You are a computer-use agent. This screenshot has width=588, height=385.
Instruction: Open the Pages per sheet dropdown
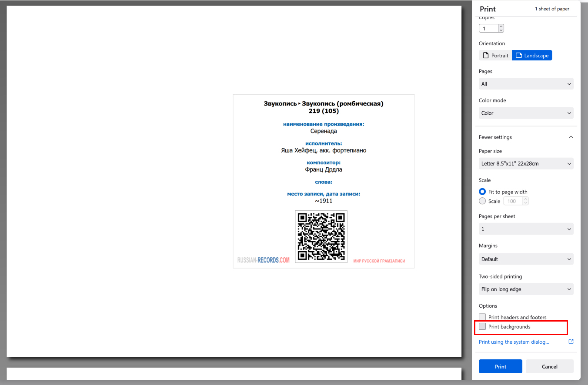(x=526, y=229)
